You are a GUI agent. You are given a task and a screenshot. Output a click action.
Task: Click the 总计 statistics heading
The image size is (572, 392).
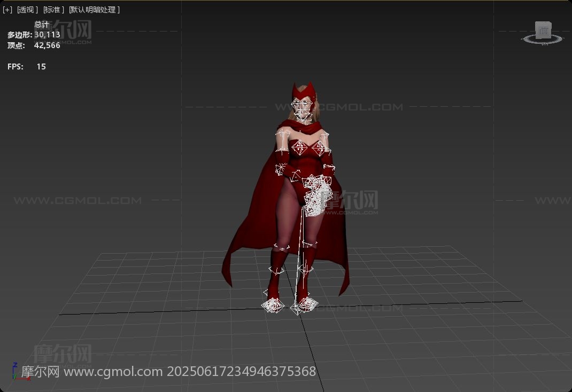point(42,25)
